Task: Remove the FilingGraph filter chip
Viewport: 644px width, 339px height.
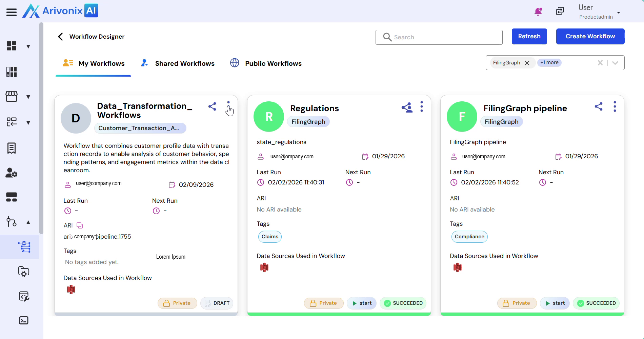Action: tap(527, 63)
